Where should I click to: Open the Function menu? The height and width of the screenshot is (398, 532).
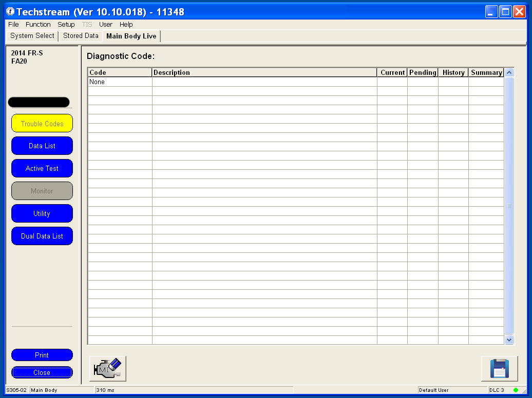coord(38,25)
